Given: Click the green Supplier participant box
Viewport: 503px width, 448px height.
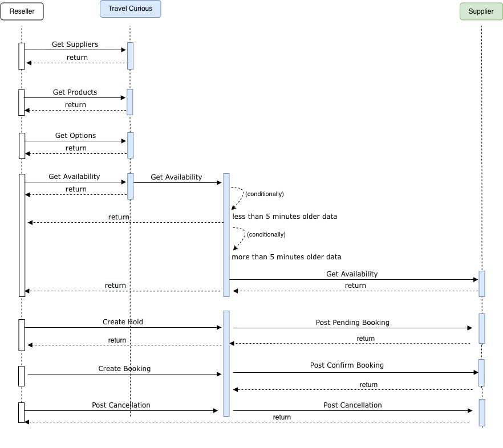Looking at the screenshot, I should [481, 11].
